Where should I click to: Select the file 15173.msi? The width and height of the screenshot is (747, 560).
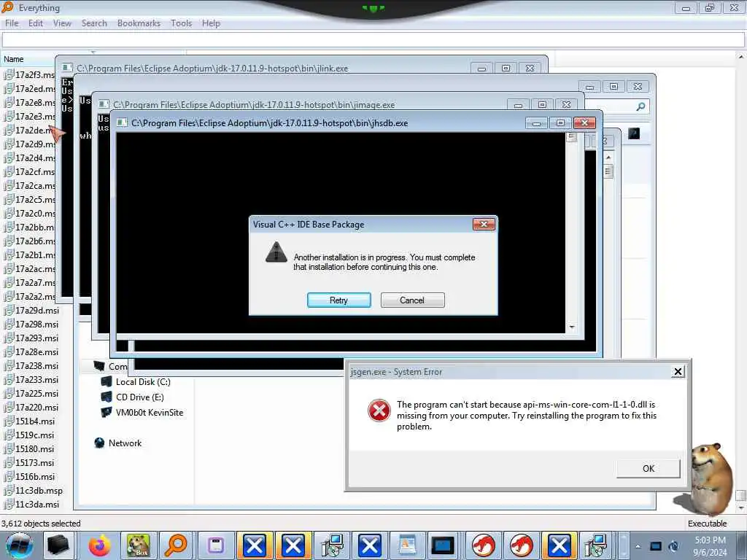click(x=35, y=463)
